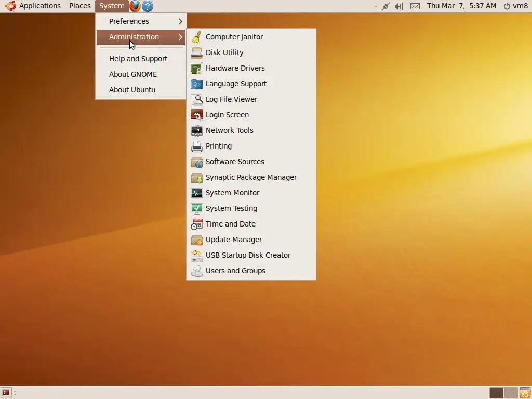Click the Hardware Drivers card icon

coord(196,68)
